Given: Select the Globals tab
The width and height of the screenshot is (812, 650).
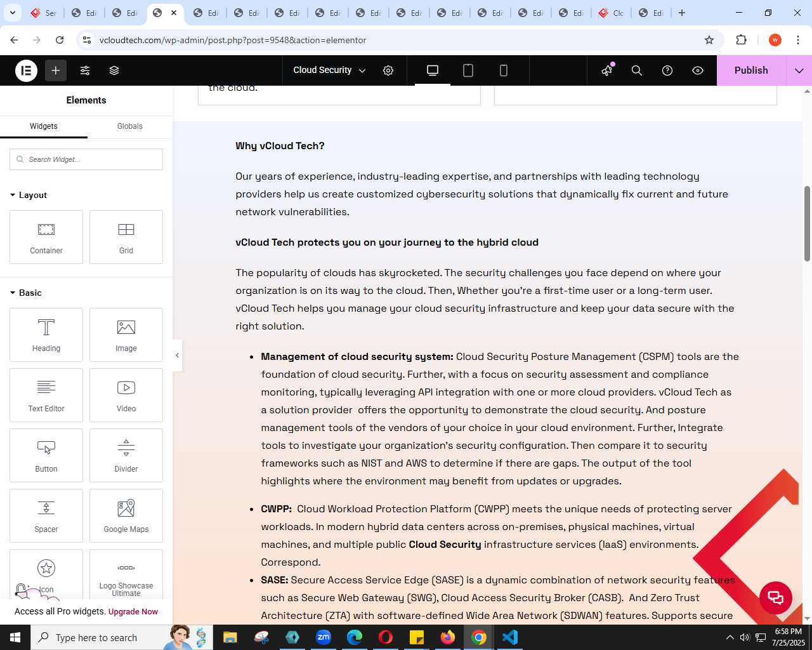Looking at the screenshot, I should [x=130, y=126].
